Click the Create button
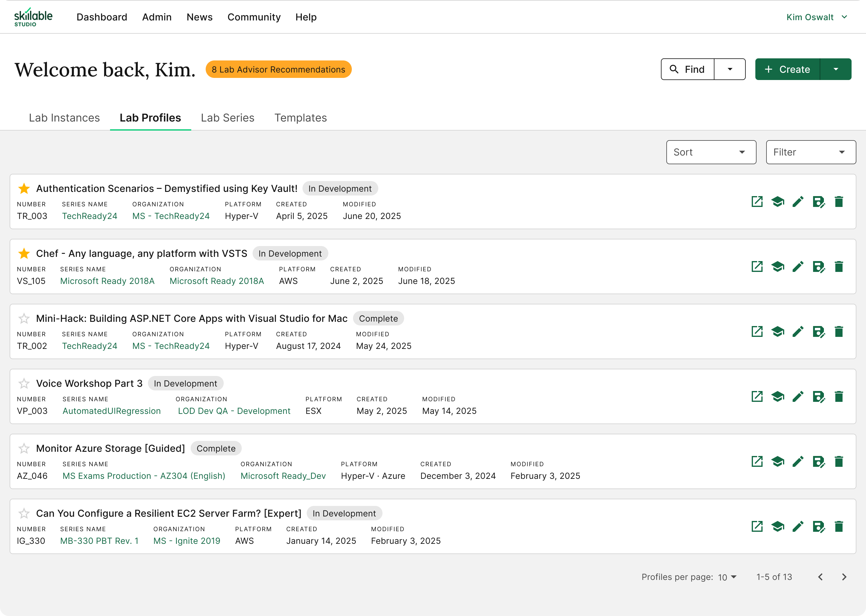The height and width of the screenshot is (616, 866). (787, 69)
